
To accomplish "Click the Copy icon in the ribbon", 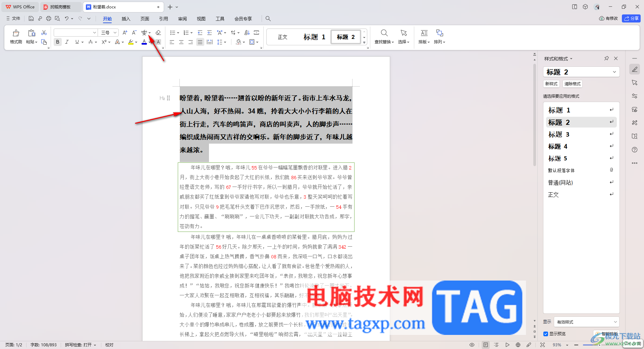I will coord(44,42).
